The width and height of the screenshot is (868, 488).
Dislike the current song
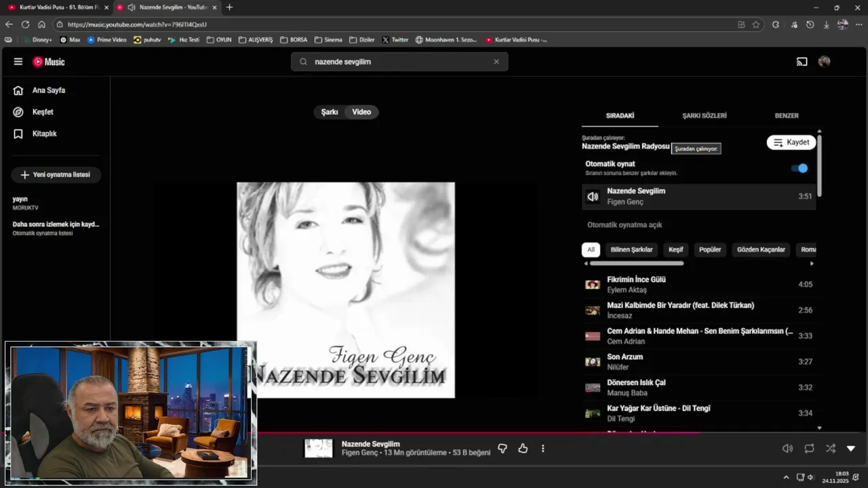point(502,448)
